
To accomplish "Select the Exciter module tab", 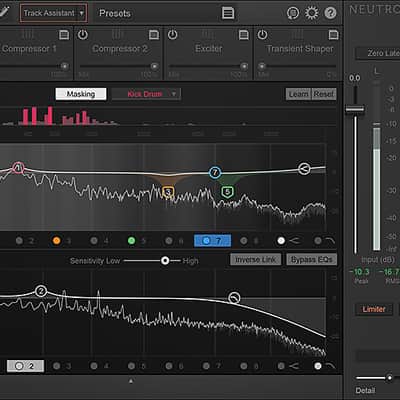I will pyautogui.click(x=209, y=49).
